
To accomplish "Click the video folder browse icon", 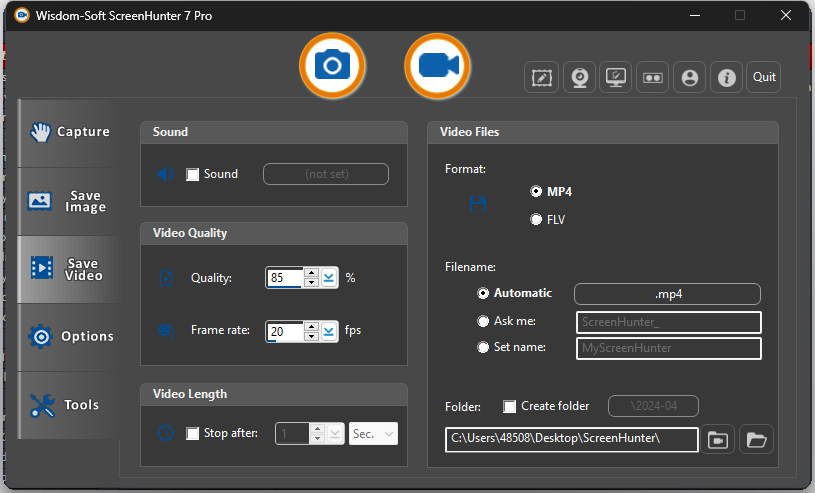I will [x=717, y=439].
